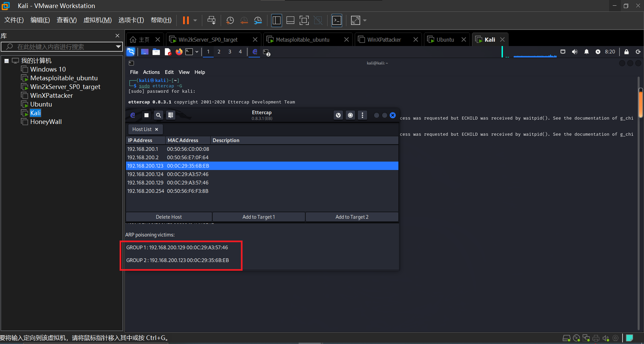This screenshot has height=344, width=644.
Task: Stop sniffing with the Ettercap stop button
Action: tap(146, 115)
